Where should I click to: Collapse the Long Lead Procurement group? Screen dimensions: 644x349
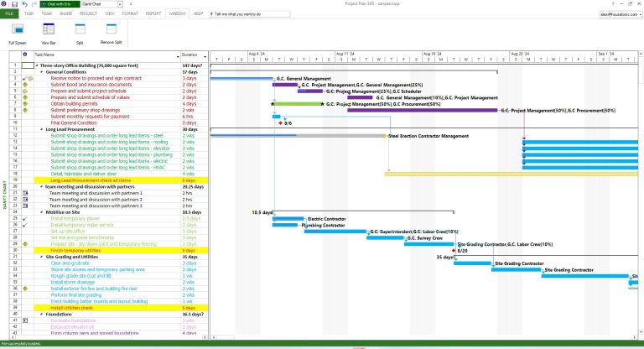click(42, 129)
